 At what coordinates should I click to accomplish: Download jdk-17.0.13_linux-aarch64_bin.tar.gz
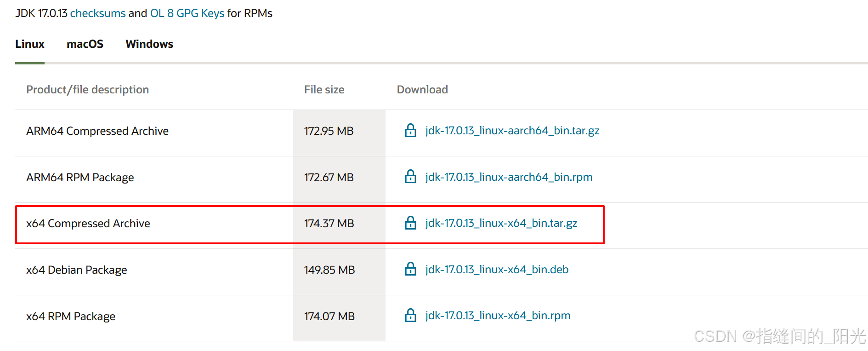coord(512,131)
